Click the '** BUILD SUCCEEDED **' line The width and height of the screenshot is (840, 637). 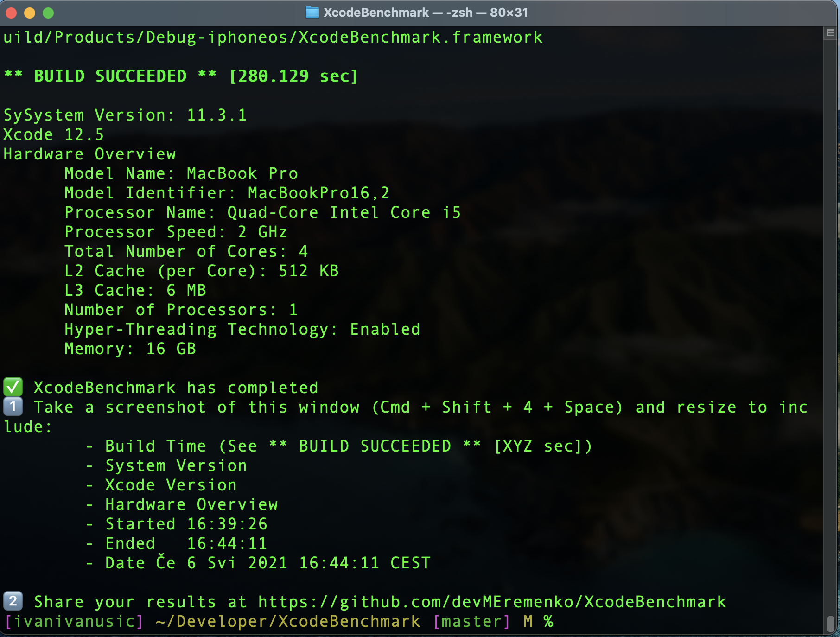[110, 76]
